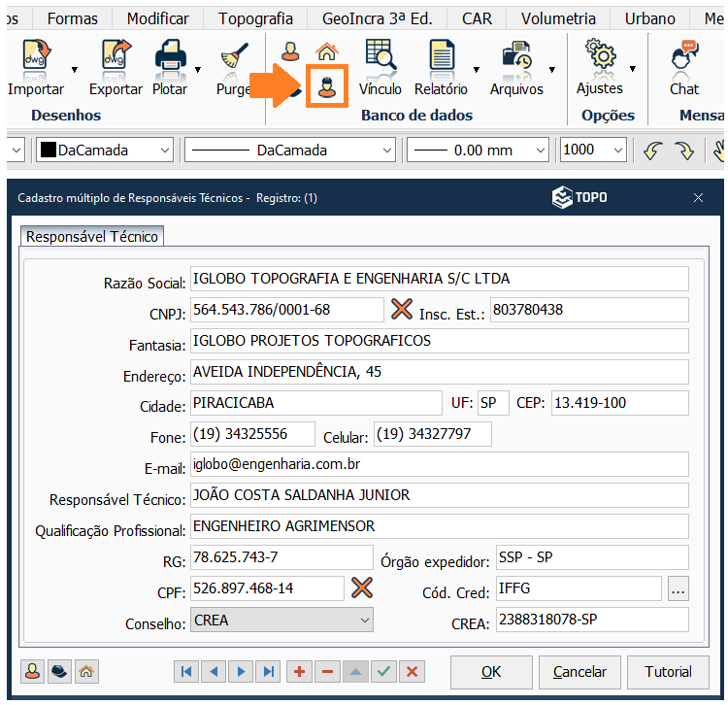Add new record with red plus
This screenshot has width=728, height=705.
299,671
